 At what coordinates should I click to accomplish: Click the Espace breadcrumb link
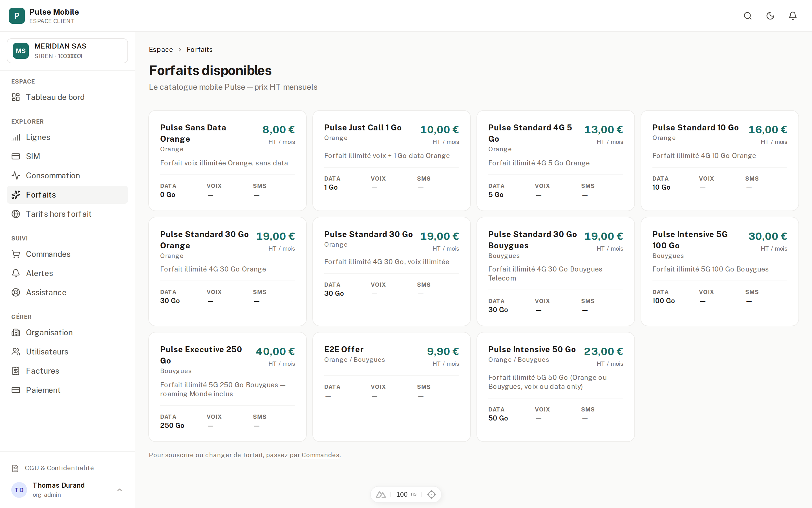coord(161,49)
